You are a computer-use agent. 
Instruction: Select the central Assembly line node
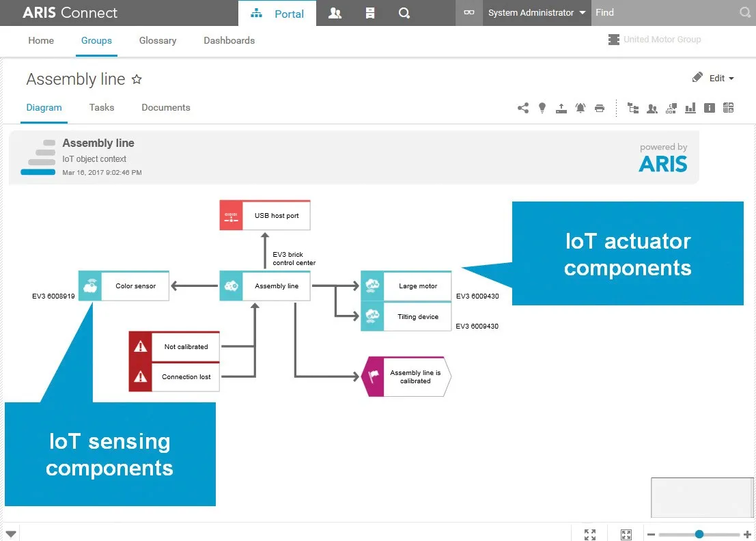coord(265,286)
